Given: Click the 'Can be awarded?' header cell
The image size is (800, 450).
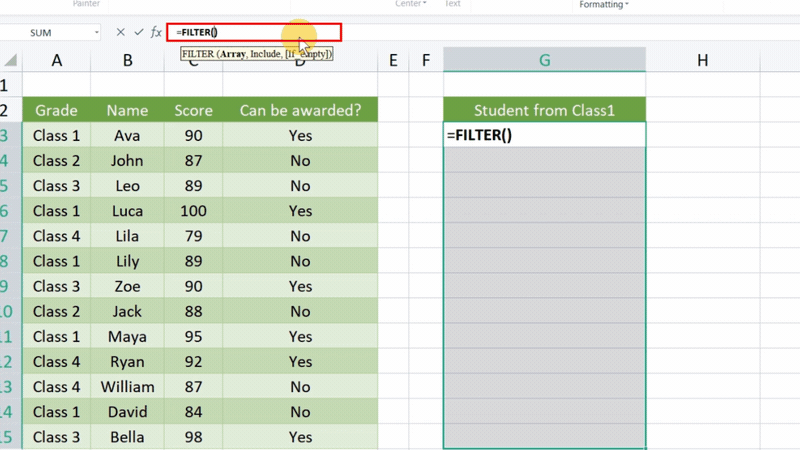Looking at the screenshot, I should pyautogui.click(x=300, y=110).
